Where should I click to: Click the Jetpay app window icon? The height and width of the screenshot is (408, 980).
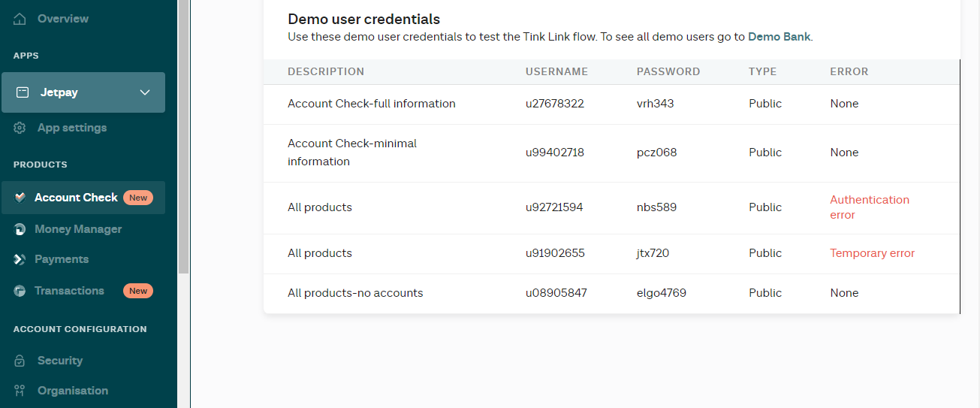click(x=23, y=92)
